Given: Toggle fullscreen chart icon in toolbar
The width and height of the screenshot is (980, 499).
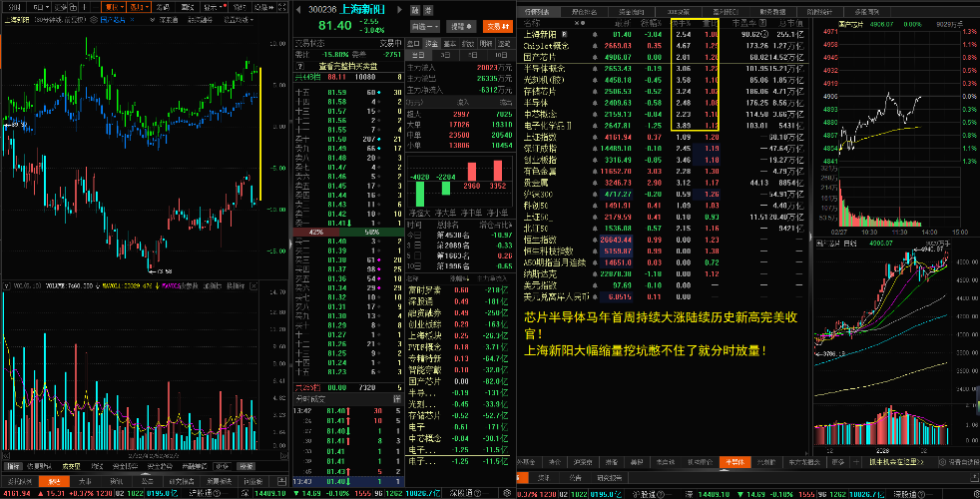Looking at the screenshot, I should [x=282, y=8].
